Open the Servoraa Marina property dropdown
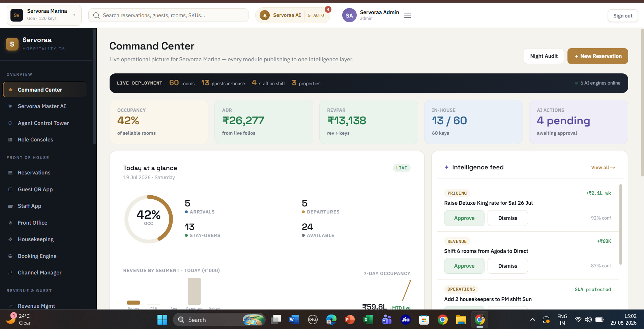 [x=44, y=15]
